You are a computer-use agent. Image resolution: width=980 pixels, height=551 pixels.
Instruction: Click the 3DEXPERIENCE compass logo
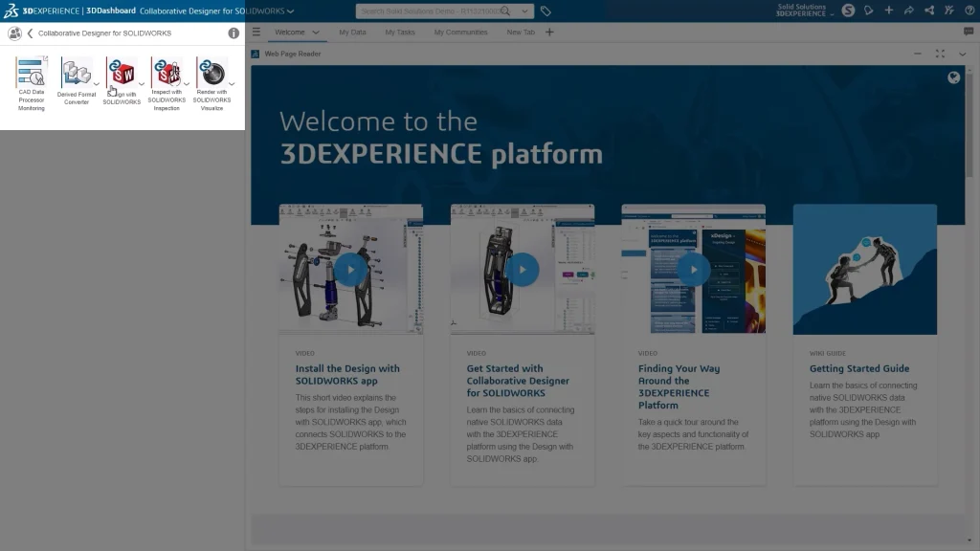pyautogui.click(x=11, y=11)
